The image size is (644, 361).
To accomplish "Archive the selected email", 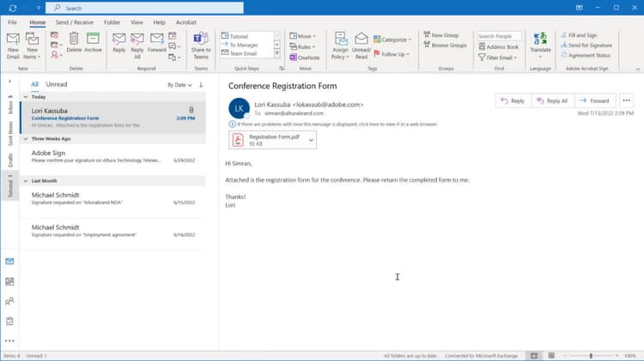I will coord(93,42).
